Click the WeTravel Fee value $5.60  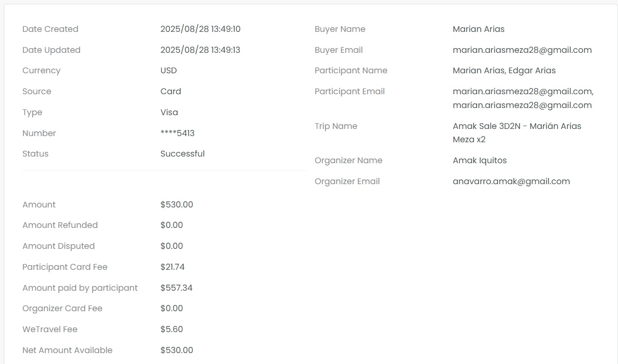(x=171, y=329)
